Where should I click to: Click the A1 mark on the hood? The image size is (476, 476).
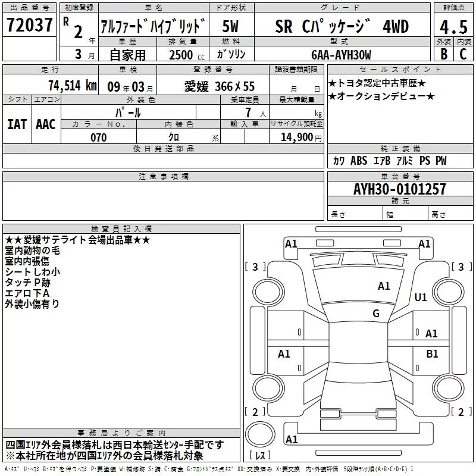tap(384, 286)
